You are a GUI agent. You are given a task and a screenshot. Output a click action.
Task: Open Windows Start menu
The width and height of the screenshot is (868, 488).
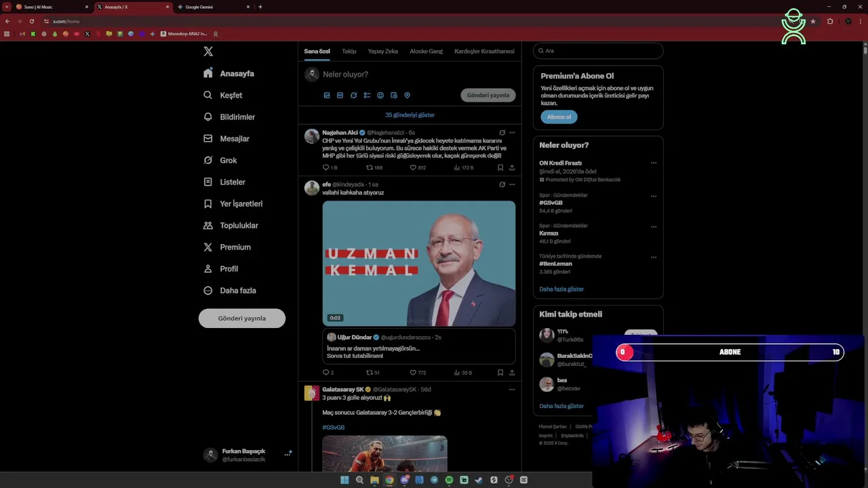344,480
